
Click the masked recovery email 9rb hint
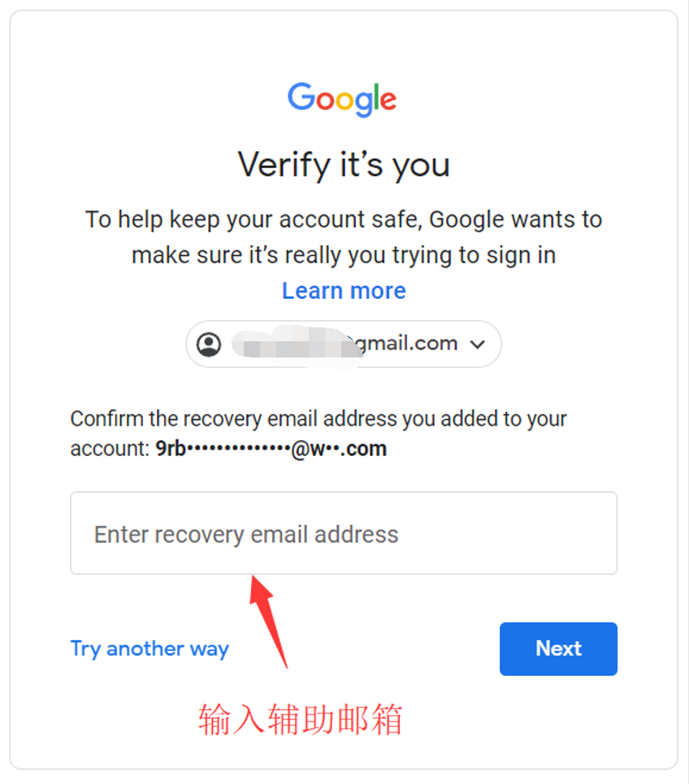pos(271,448)
